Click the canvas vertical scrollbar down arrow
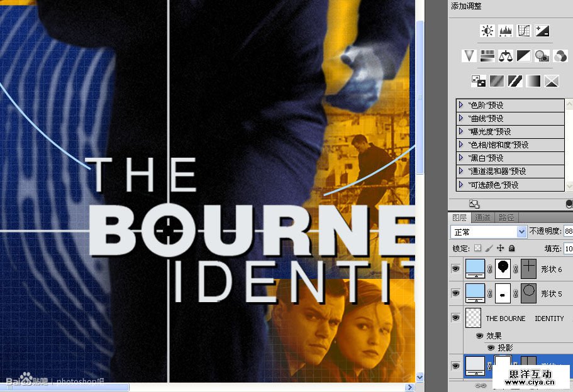The height and width of the screenshot is (392, 573). pos(420,377)
